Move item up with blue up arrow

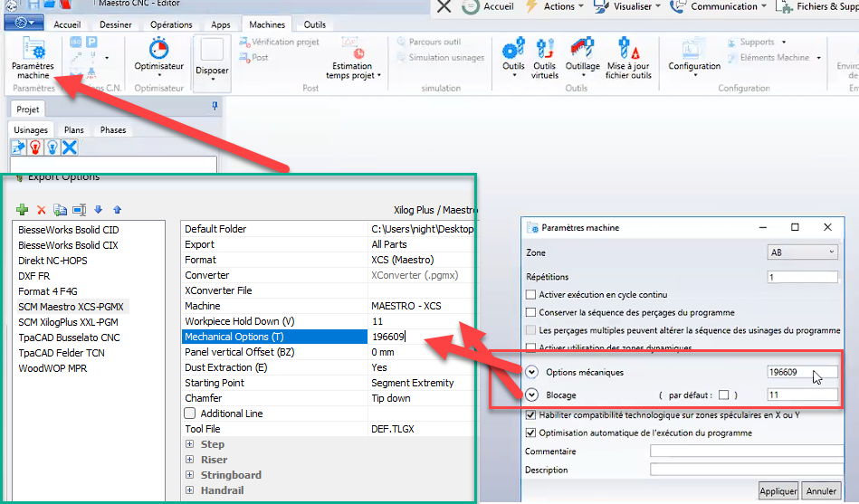coord(118,209)
